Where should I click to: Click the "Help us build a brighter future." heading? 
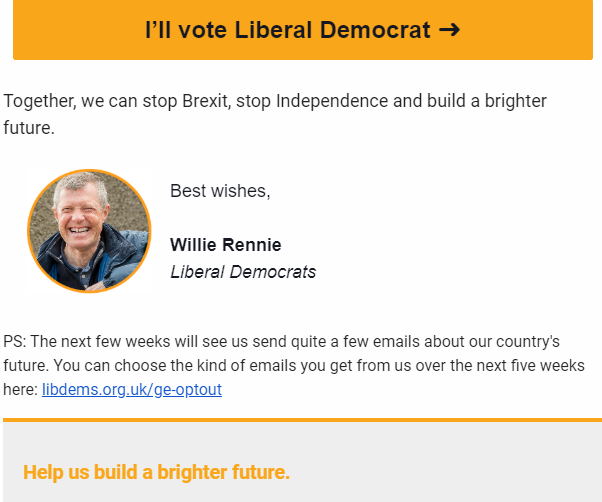156,472
